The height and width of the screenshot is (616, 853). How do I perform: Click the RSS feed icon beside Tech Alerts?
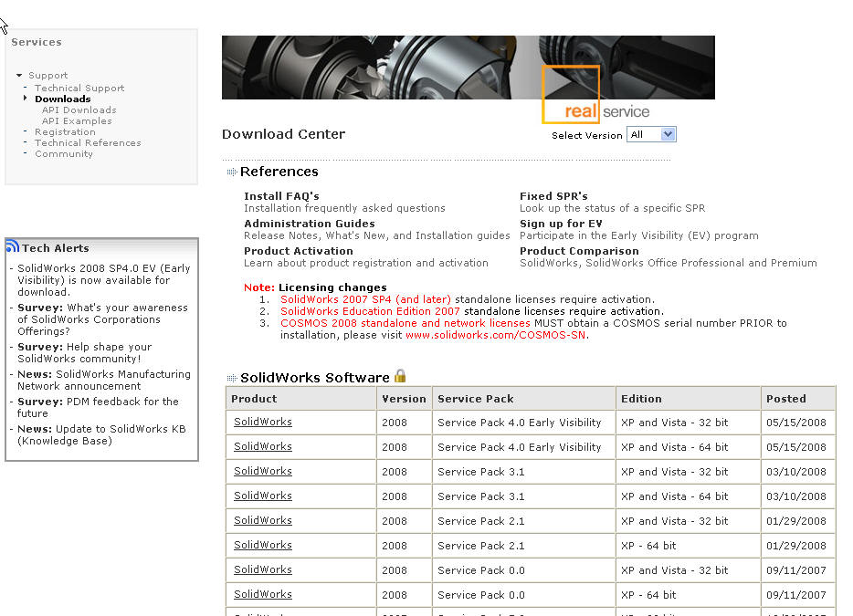pyautogui.click(x=13, y=246)
